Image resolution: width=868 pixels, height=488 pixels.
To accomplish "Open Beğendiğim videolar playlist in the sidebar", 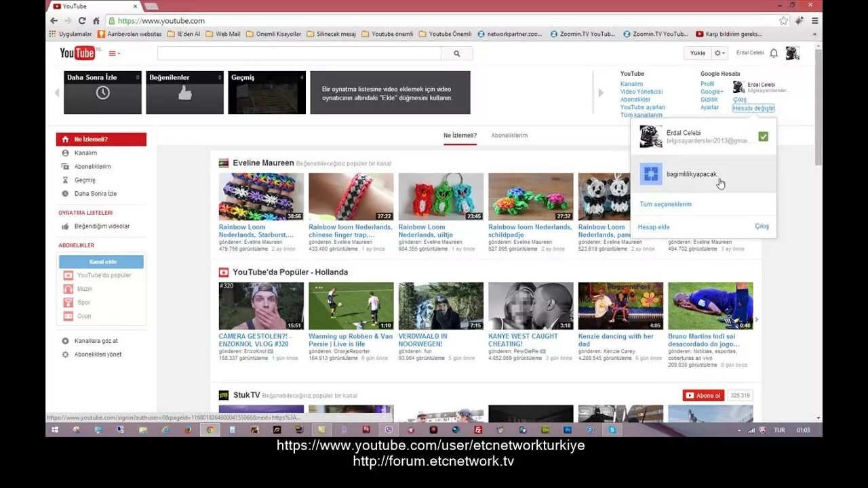I will click(x=102, y=226).
